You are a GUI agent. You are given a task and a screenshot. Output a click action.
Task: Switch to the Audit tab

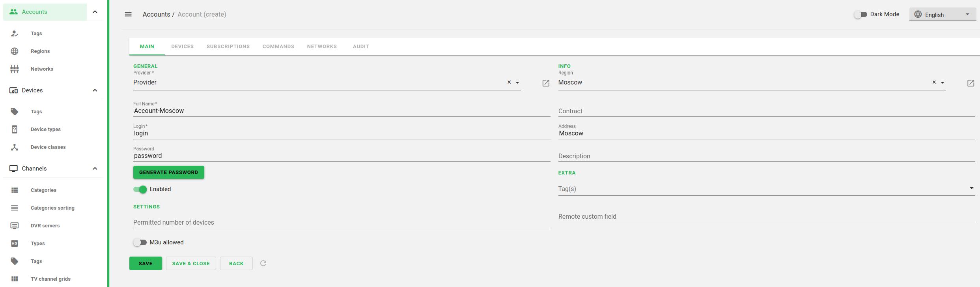(361, 47)
